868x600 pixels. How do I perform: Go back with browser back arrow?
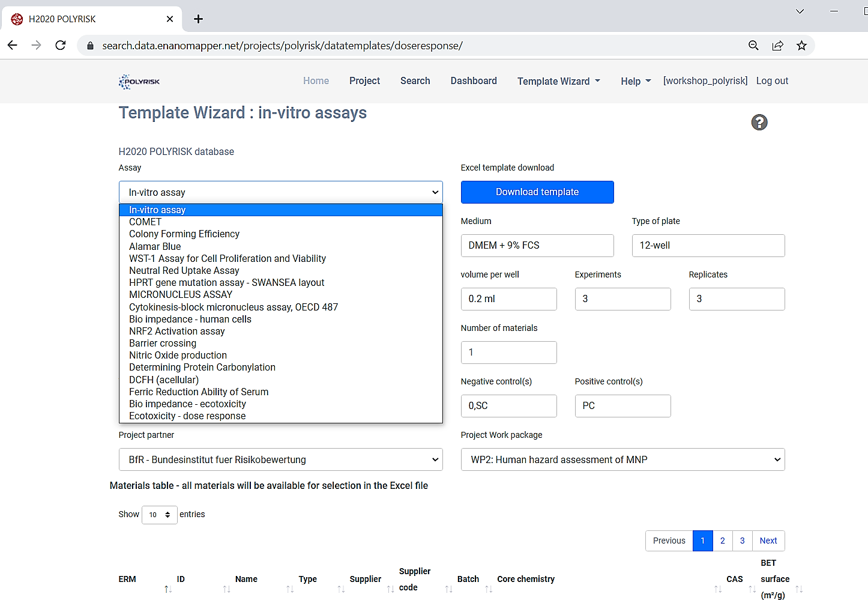(x=13, y=46)
